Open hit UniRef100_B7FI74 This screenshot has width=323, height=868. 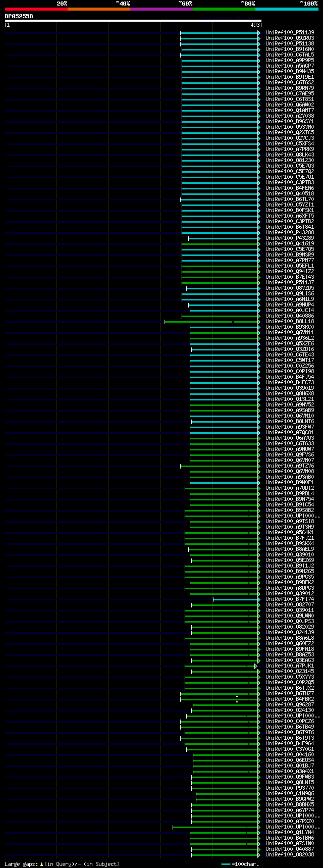290,599
